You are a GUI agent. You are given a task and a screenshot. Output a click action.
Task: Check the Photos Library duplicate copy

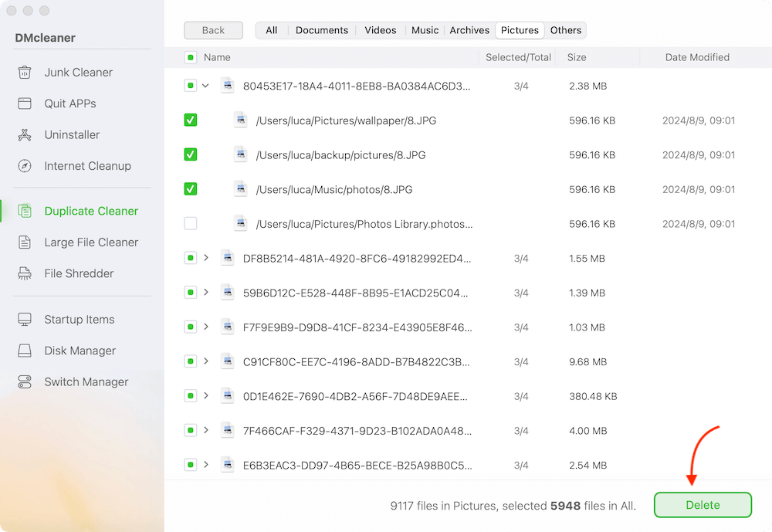click(x=190, y=223)
